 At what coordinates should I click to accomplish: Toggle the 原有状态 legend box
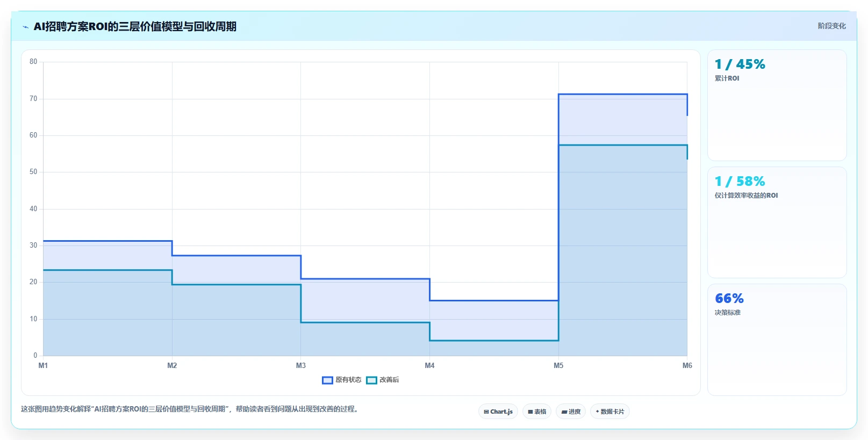tap(327, 380)
